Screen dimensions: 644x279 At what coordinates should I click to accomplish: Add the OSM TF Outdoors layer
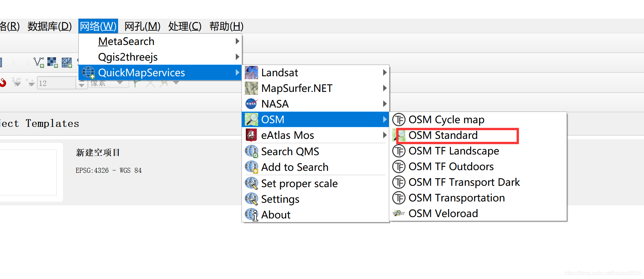click(x=478, y=166)
